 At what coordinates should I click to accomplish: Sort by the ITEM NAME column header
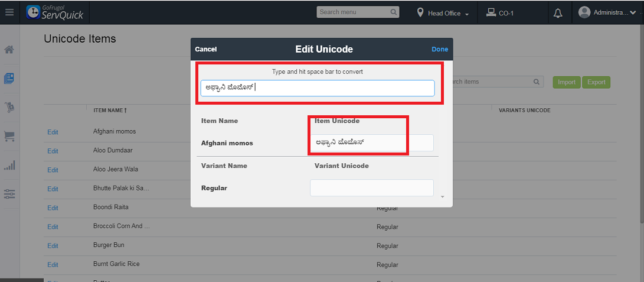(x=110, y=110)
